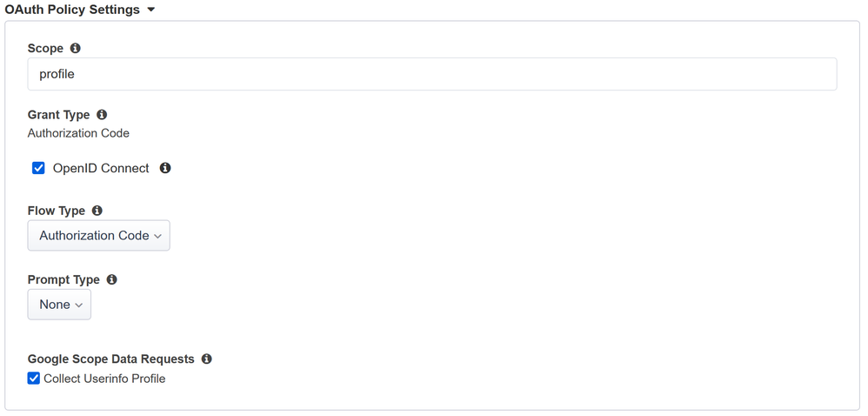
Task: Click the Prompt Type info icon
Action: [111, 279]
